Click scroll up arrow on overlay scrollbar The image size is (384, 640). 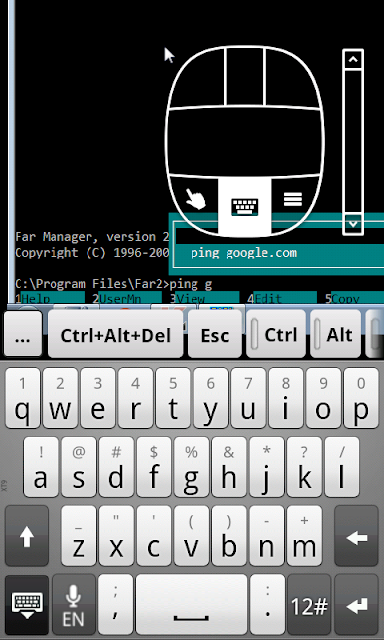pyautogui.click(x=353, y=60)
